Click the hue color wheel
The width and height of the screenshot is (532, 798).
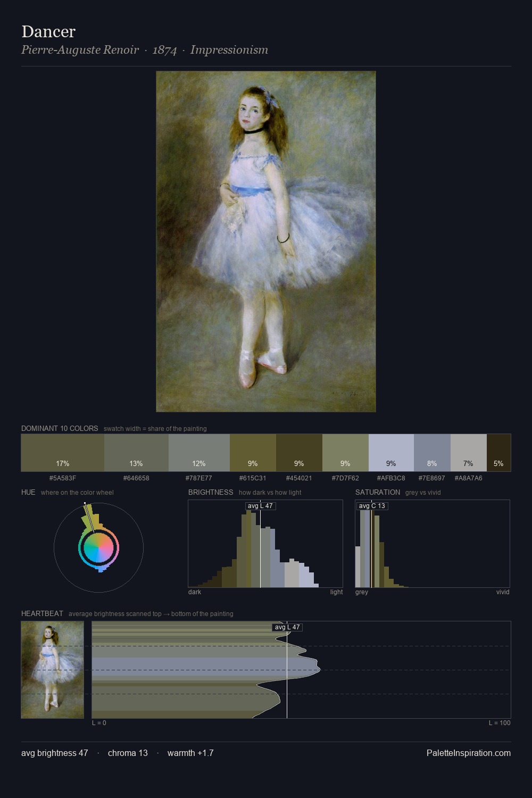[x=98, y=547]
